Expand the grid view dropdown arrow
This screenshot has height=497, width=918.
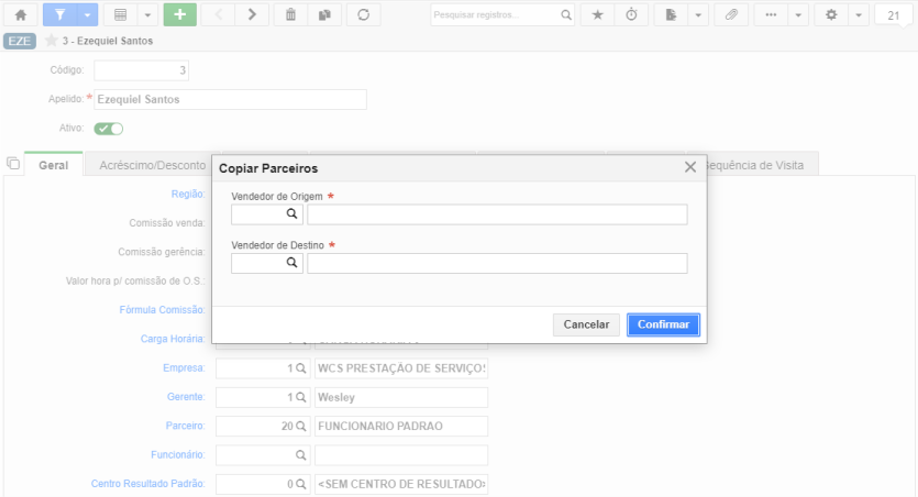[148, 15]
